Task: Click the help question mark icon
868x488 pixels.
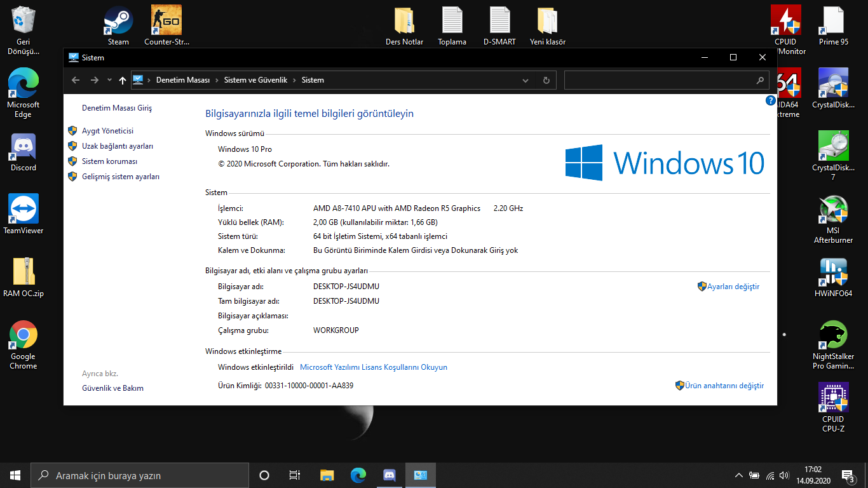Action: (x=771, y=100)
